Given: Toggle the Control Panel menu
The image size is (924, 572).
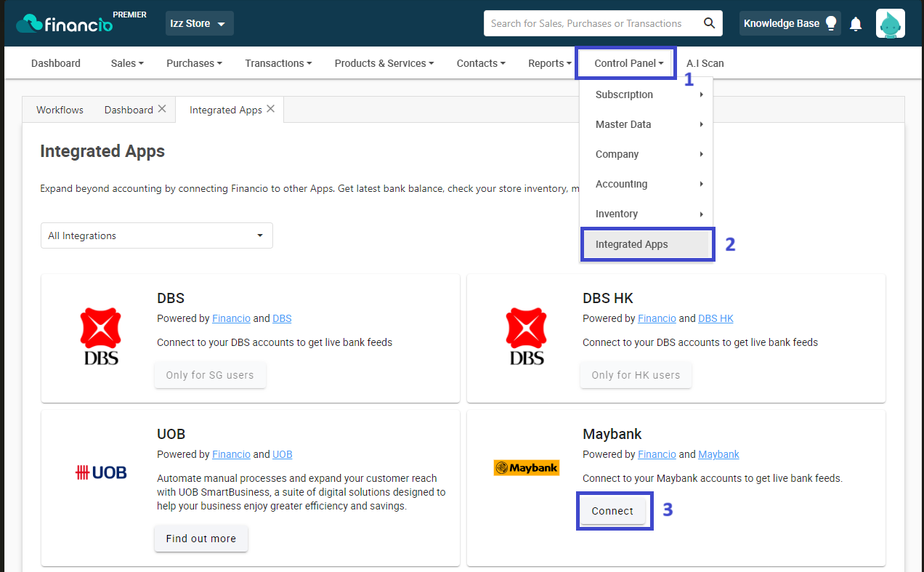Looking at the screenshot, I should (629, 63).
